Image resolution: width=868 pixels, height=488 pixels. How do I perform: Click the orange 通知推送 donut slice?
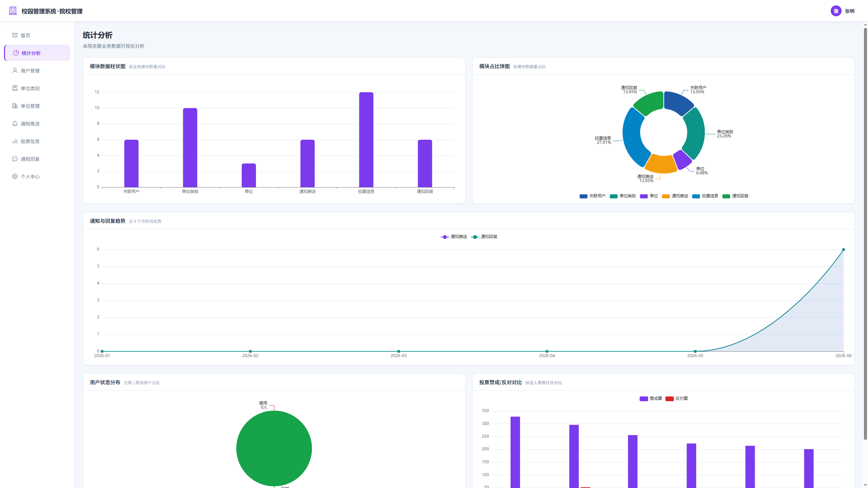(x=660, y=164)
